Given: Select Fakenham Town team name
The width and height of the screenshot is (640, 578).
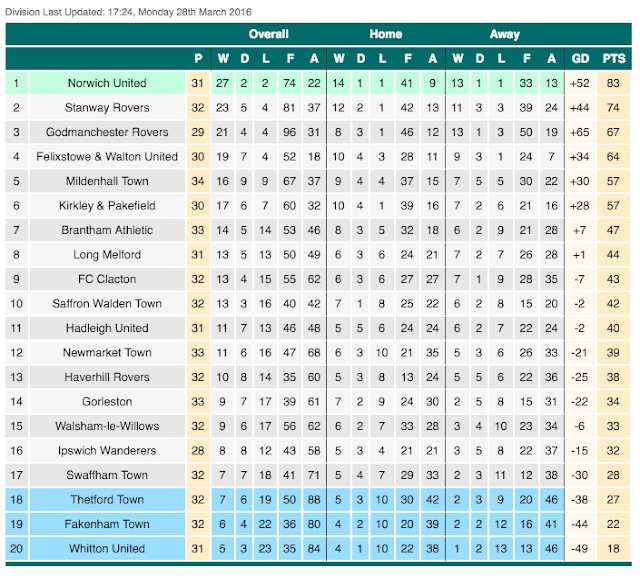Looking at the screenshot, I should point(107,524).
